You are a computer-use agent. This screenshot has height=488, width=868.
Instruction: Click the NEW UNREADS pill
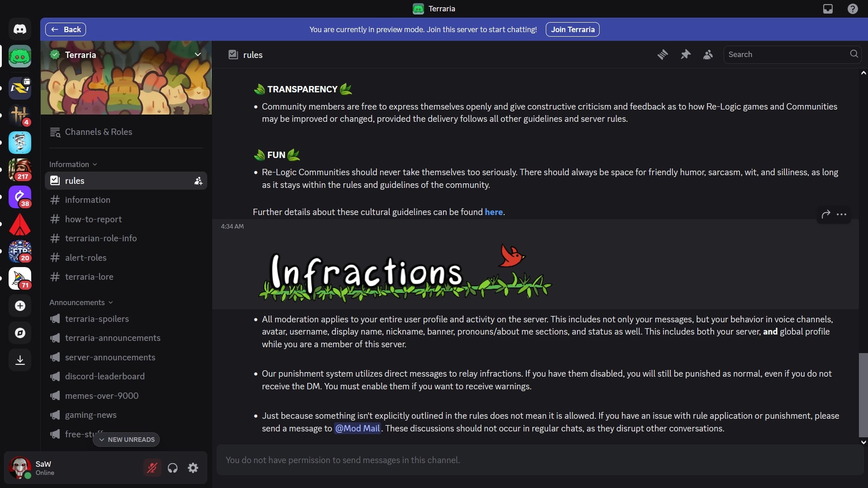pos(126,440)
